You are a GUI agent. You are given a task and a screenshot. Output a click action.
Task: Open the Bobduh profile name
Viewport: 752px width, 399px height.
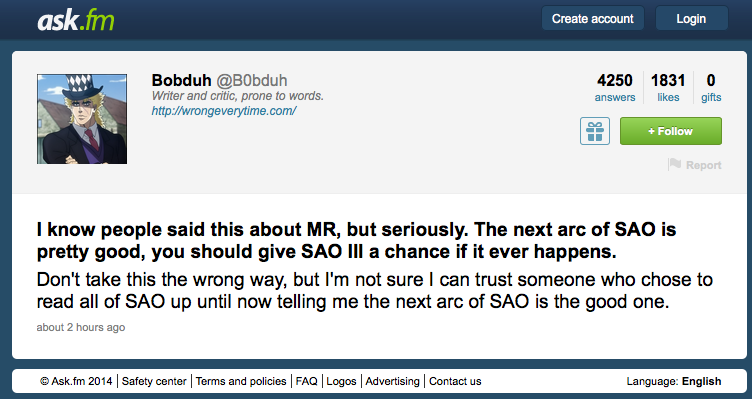[181, 80]
